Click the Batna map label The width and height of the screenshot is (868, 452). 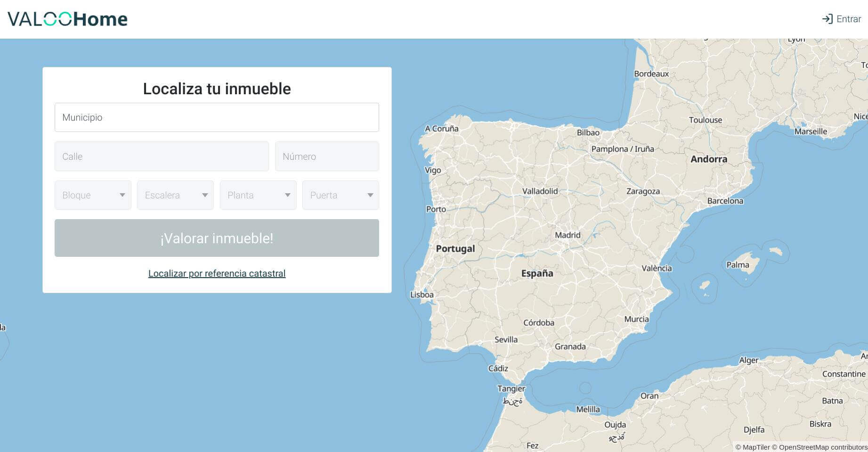832,401
